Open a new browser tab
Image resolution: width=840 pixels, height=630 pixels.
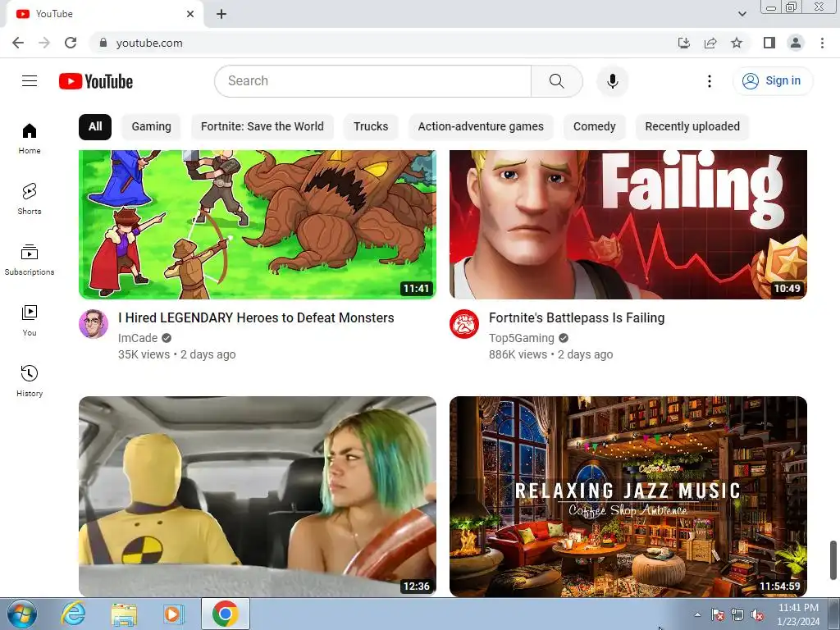point(221,14)
